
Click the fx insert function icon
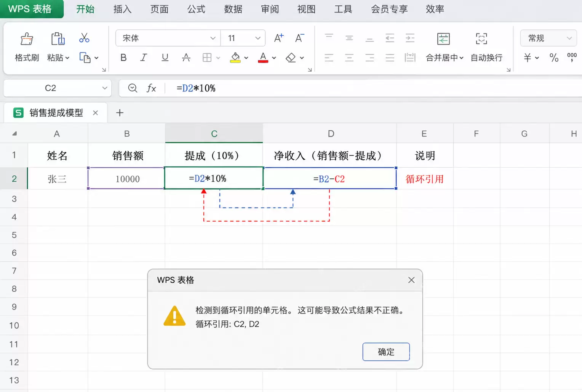point(151,88)
